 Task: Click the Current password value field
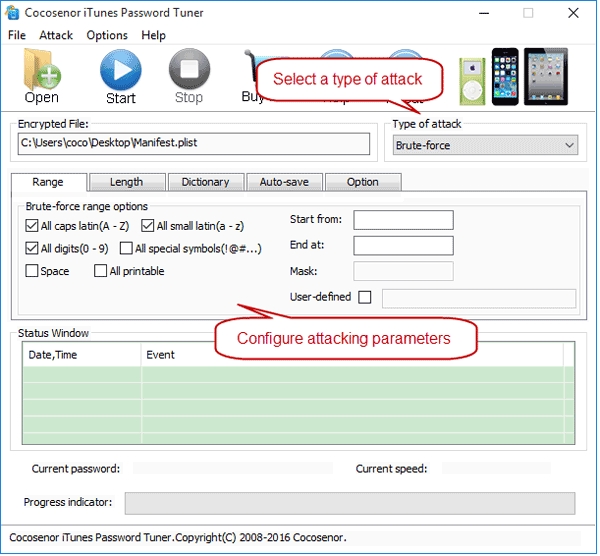click(233, 468)
